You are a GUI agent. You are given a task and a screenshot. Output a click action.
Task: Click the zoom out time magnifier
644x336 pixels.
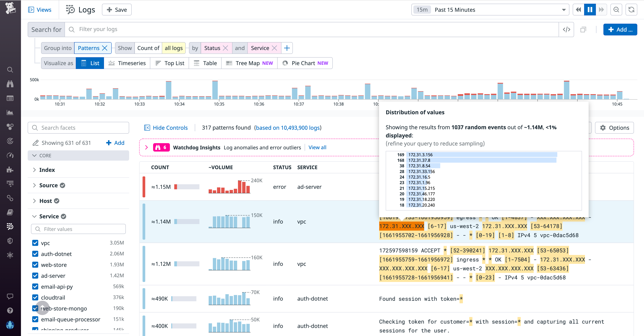point(616,10)
